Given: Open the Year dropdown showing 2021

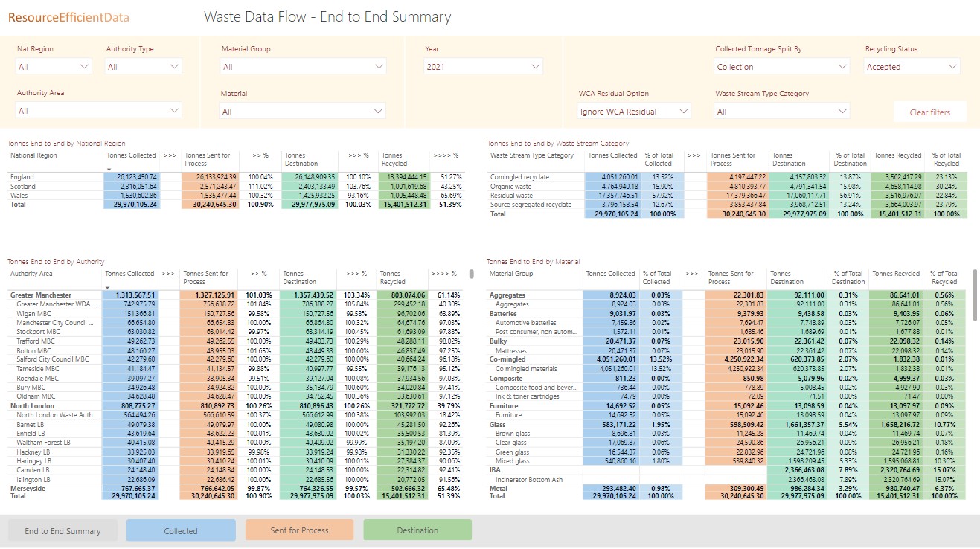Looking at the screenshot, I should click(x=483, y=67).
